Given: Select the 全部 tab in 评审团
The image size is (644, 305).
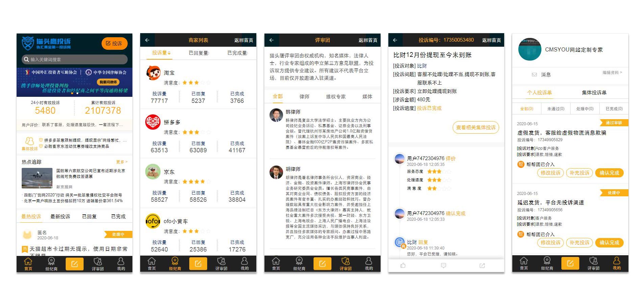Looking at the screenshot, I should pos(278,96).
